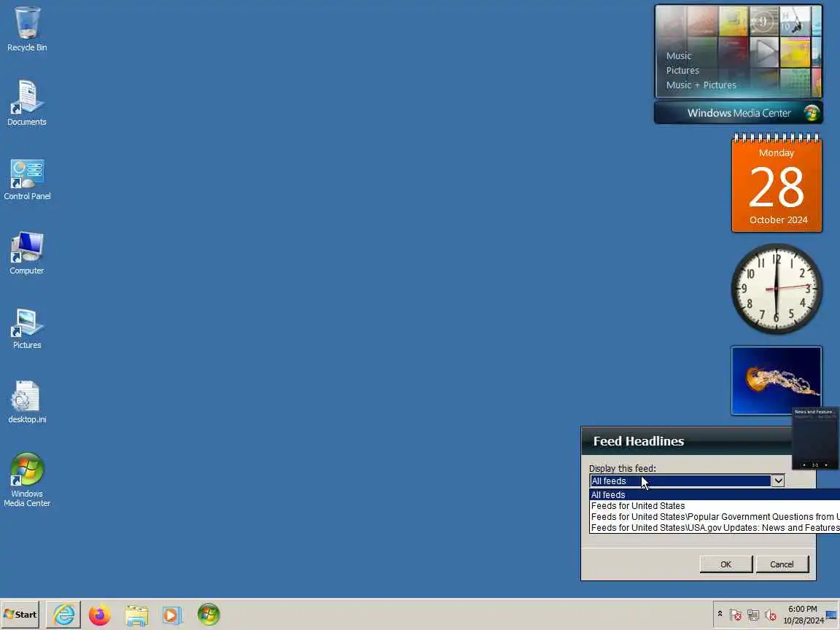Select Pictures in the Media Center gadget
840x630 pixels.
[x=682, y=70]
